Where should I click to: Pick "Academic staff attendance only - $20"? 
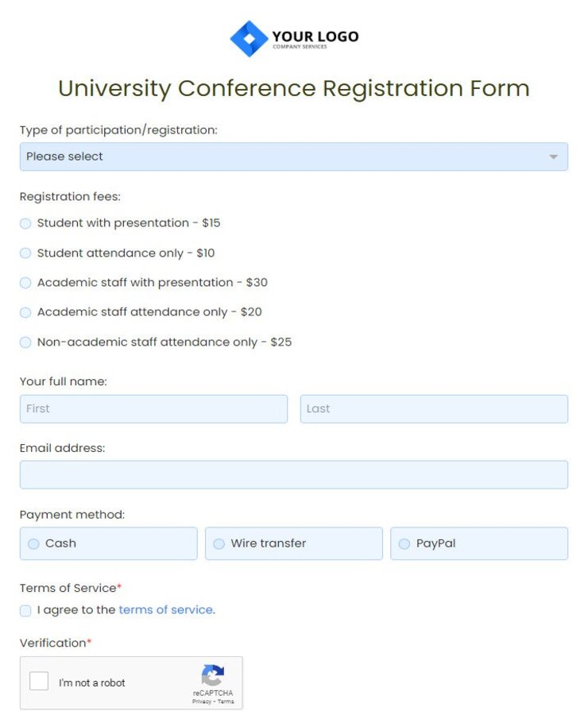(25, 312)
